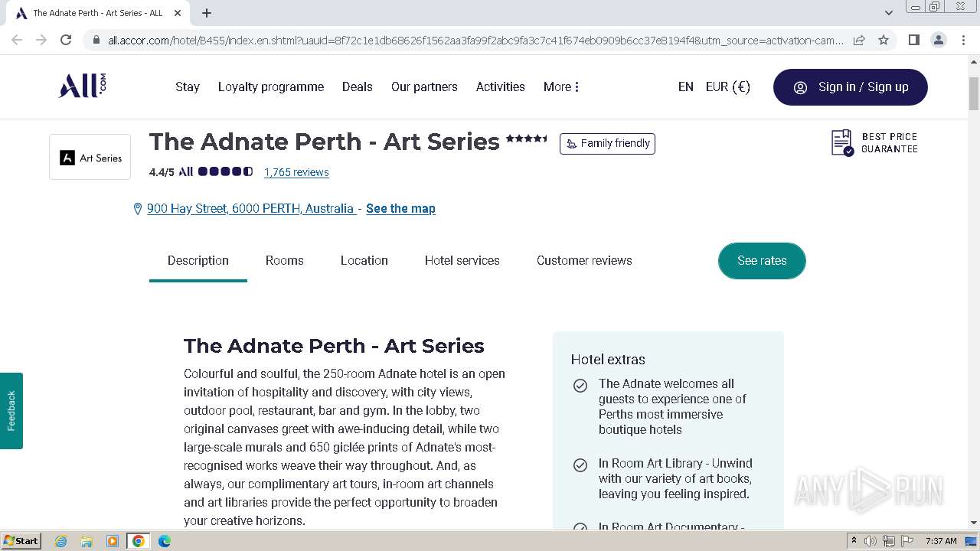Open the Chrome profile avatar icon
The image size is (980, 551).
938,40
